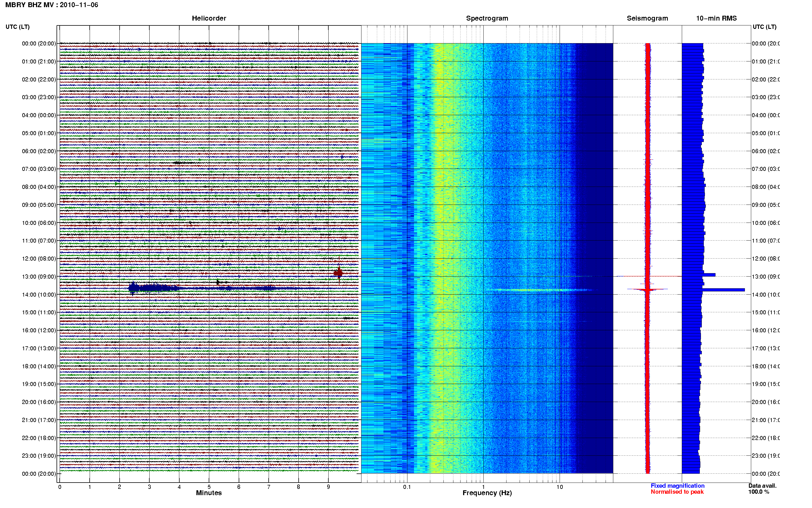Click the bright horizontal streak in the spectrogram

coord(540,290)
